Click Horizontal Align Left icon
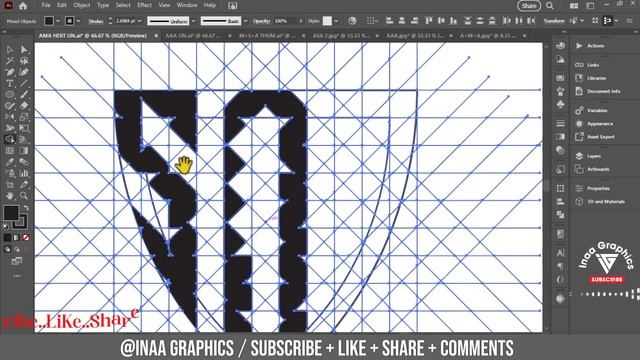 point(389,21)
